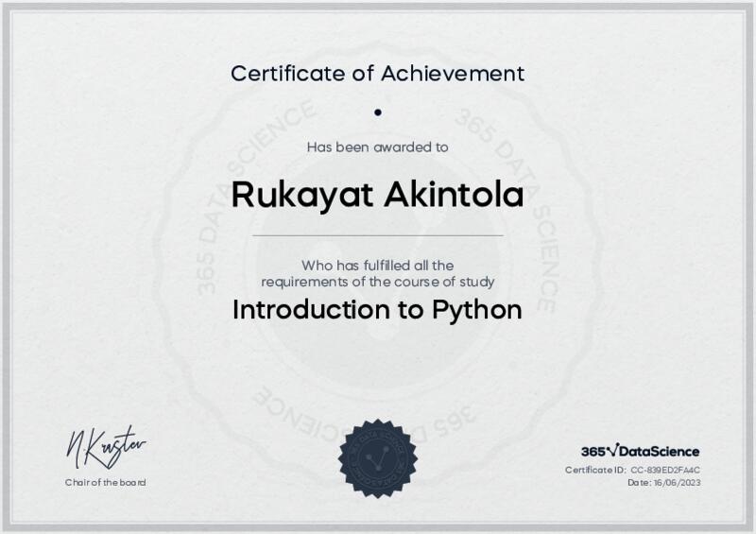Click the Certificate ID CC-839ED2FA4C
The height and width of the screenshot is (534, 756).
coord(665,470)
